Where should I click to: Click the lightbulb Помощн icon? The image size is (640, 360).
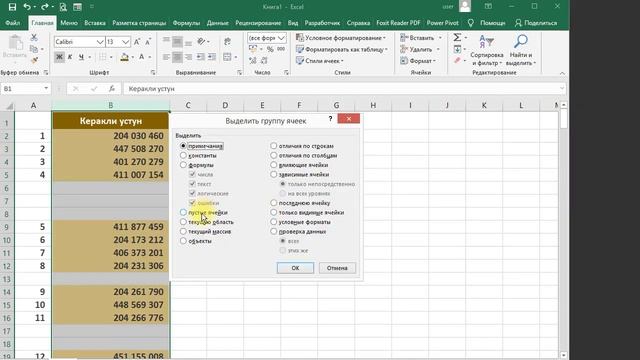pos(471,23)
